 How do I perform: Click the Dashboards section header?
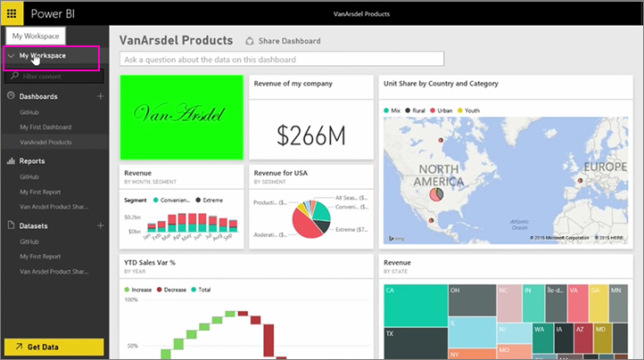pyautogui.click(x=38, y=96)
